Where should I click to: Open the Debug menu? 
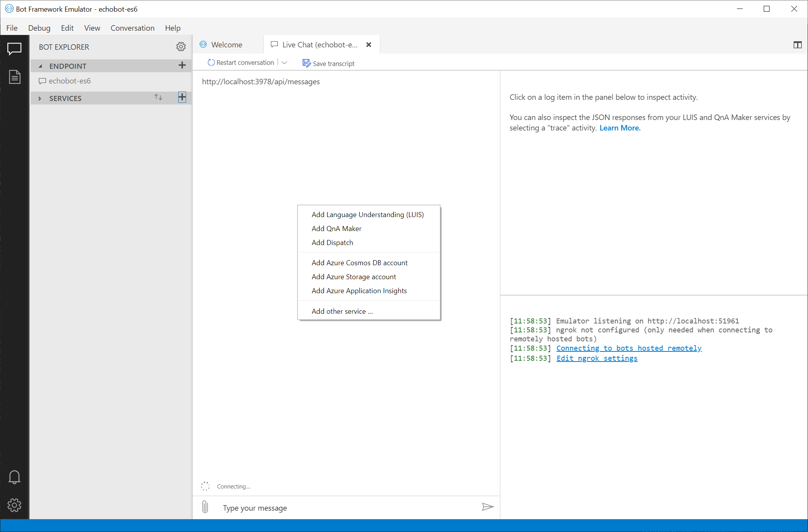point(39,28)
